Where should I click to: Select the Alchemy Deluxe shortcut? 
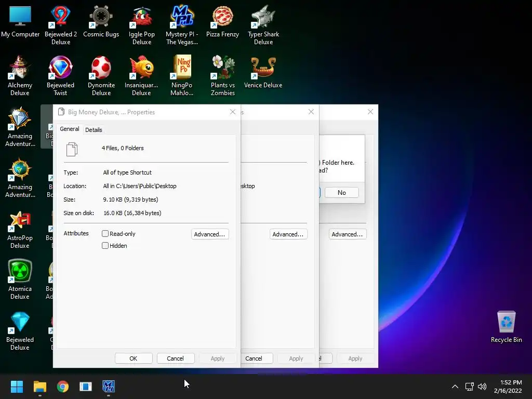[x=20, y=76]
